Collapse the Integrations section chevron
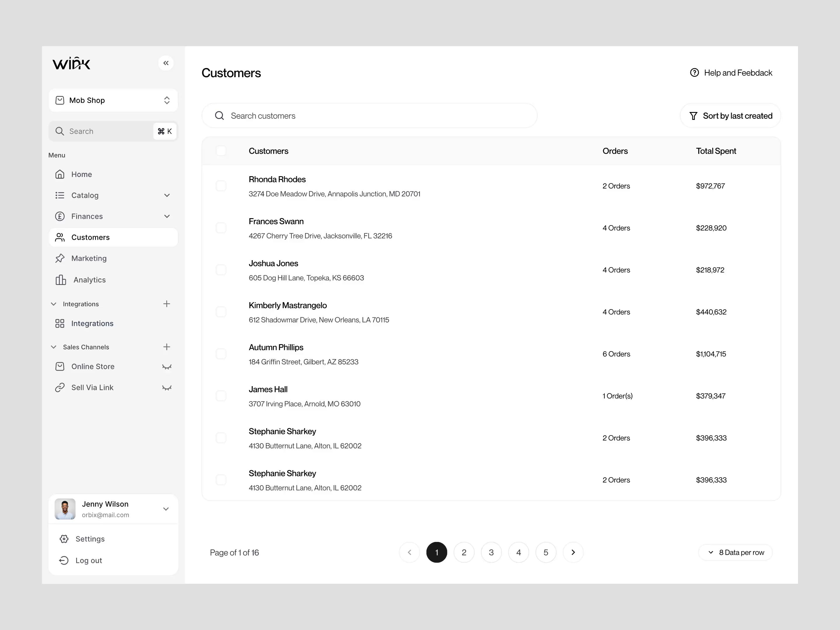Image resolution: width=840 pixels, height=630 pixels. (54, 304)
